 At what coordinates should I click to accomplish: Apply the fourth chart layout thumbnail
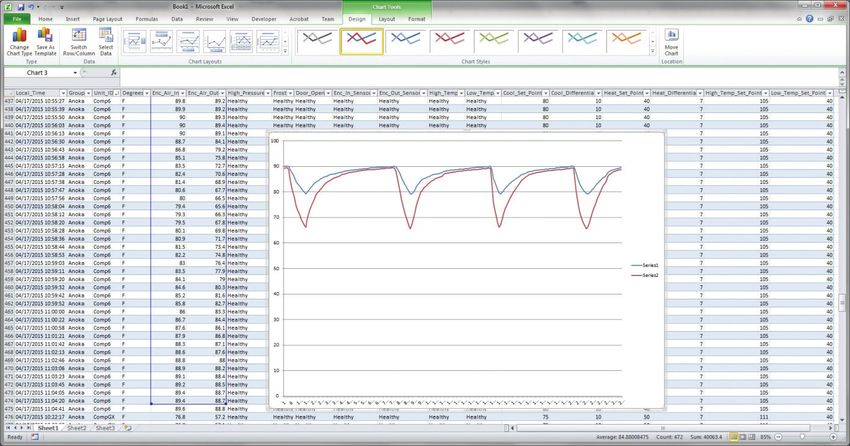click(x=215, y=42)
